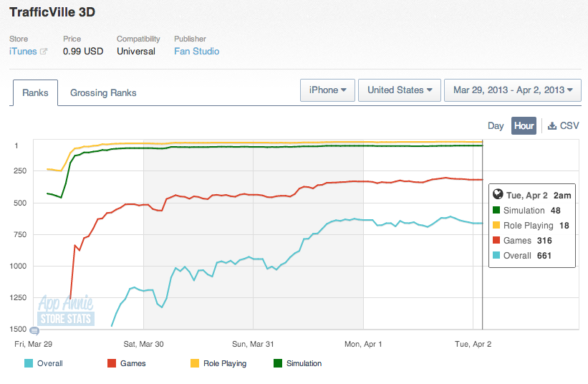The width and height of the screenshot is (588, 384).
Task: Select the Hour granularity button
Action: (x=524, y=125)
